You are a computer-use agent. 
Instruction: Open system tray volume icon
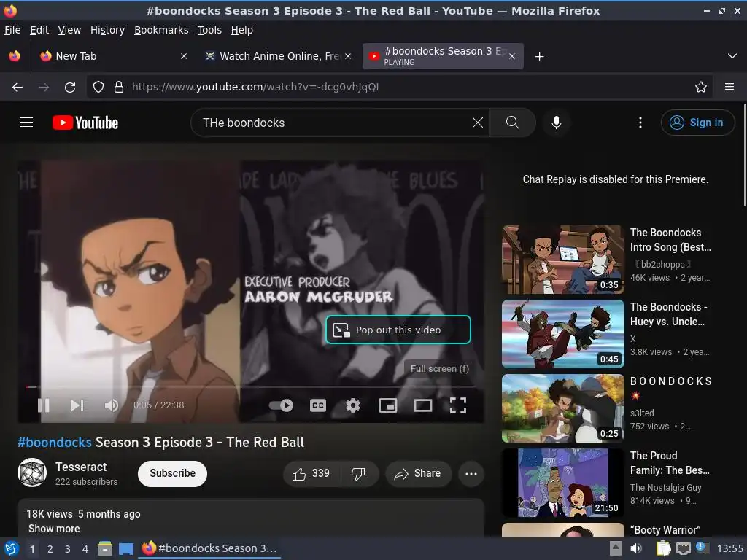[x=636, y=548]
